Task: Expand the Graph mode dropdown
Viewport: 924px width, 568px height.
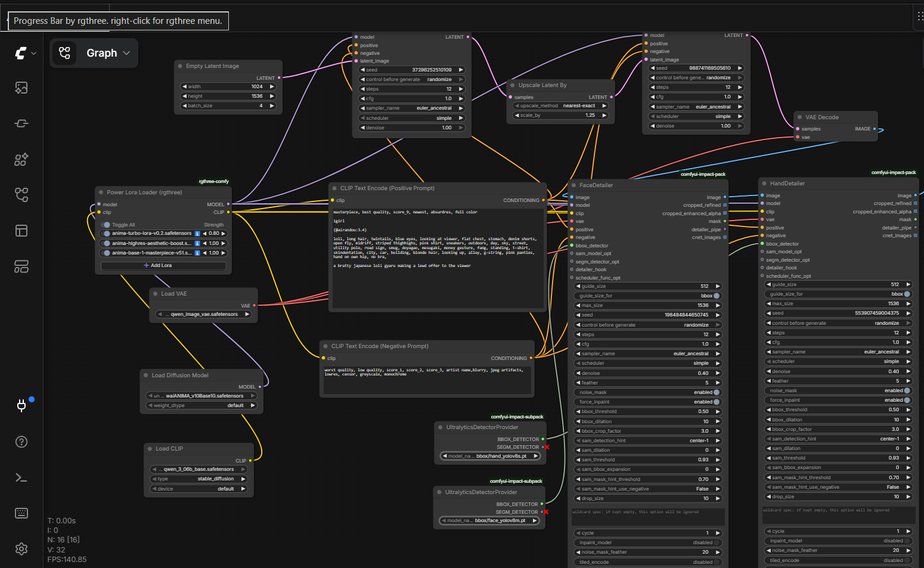Action: pos(94,53)
